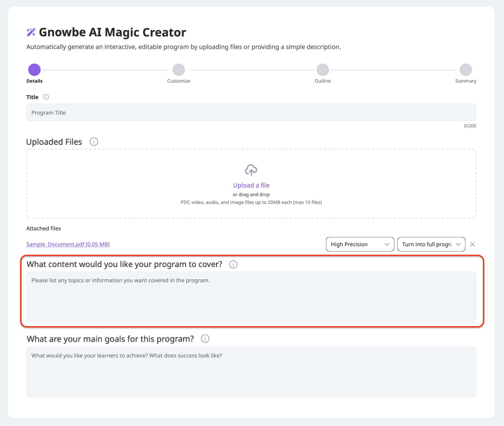Open the Sample_Document.pdf attached file link
Screen dimensions: 504x426
point(68,244)
